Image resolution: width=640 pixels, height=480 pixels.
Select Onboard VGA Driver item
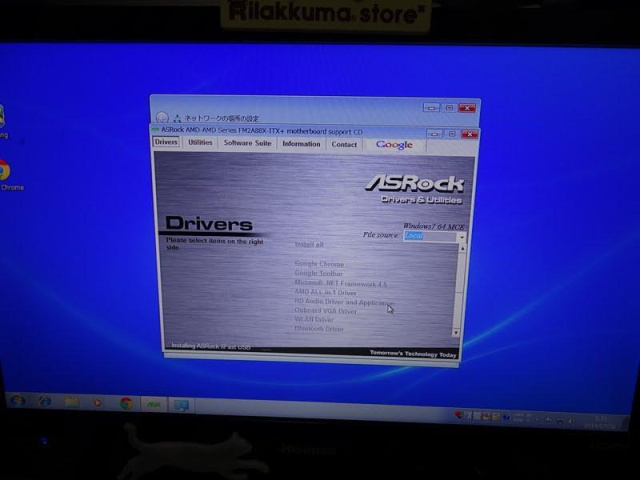[325, 311]
